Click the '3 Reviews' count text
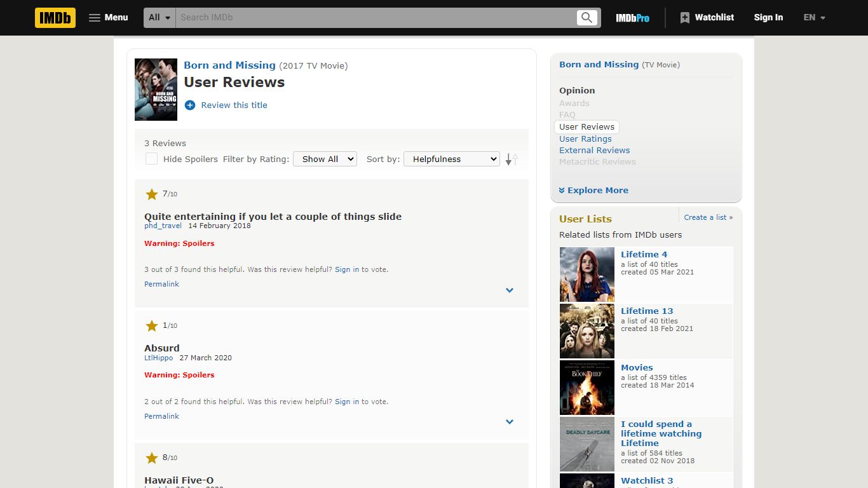The width and height of the screenshot is (868, 488). pos(165,144)
